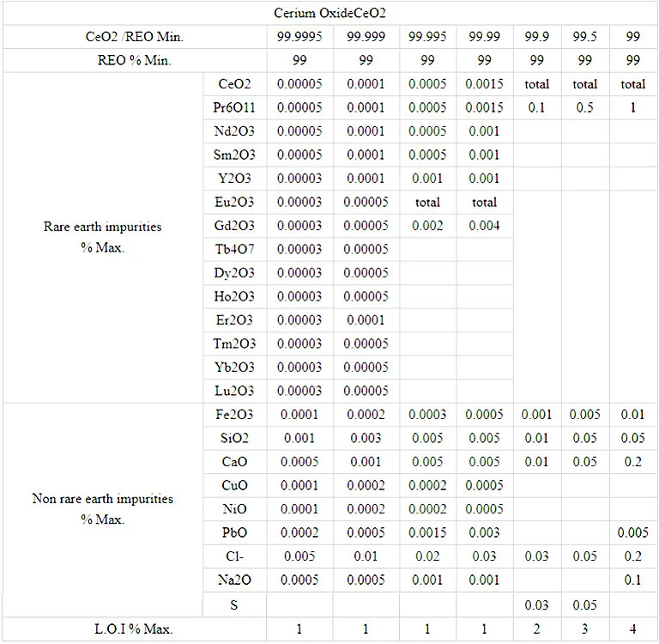Click the 'Rare earth impurities % Max.' label
This screenshot has width=659, height=644.
[x=103, y=237]
